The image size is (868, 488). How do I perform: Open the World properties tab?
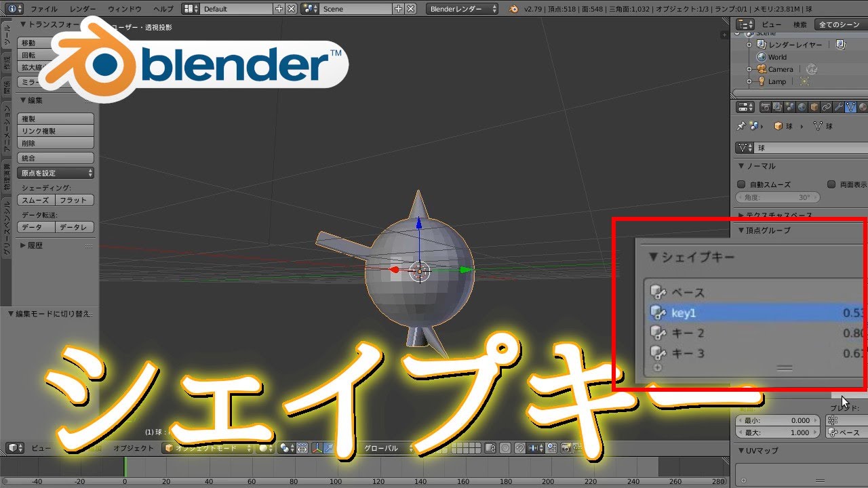click(x=802, y=107)
